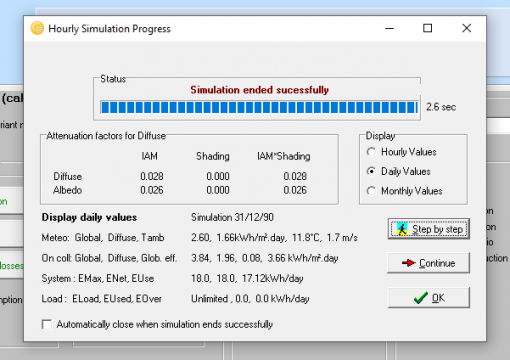Click the red arrow Continue icon
Viewport: 510px width, 360px height.
pos(408,263)
